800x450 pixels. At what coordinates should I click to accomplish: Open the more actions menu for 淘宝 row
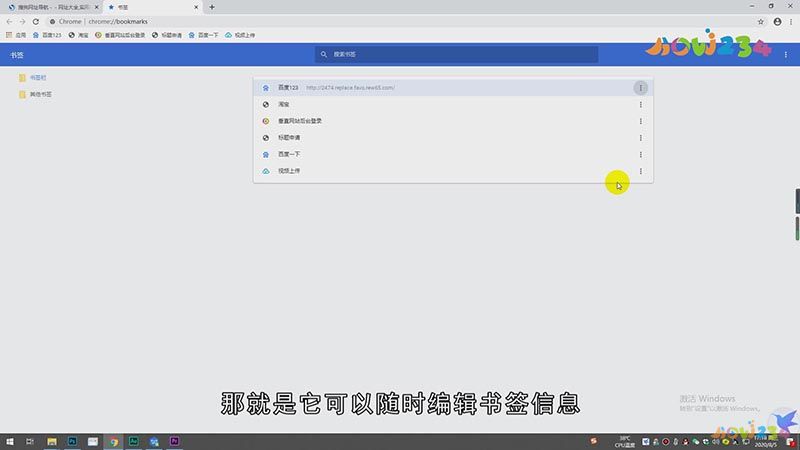pos(640,105)
